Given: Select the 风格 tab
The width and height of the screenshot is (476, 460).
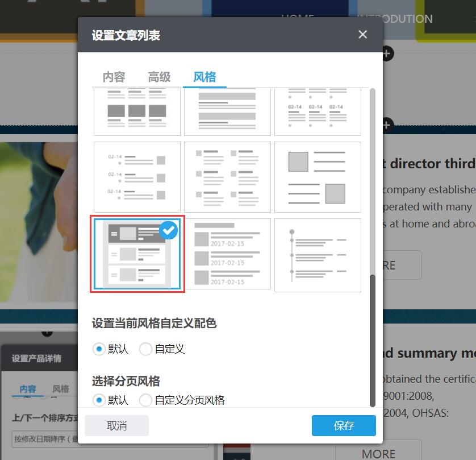Looking at the screenshot, I should 204,77.
